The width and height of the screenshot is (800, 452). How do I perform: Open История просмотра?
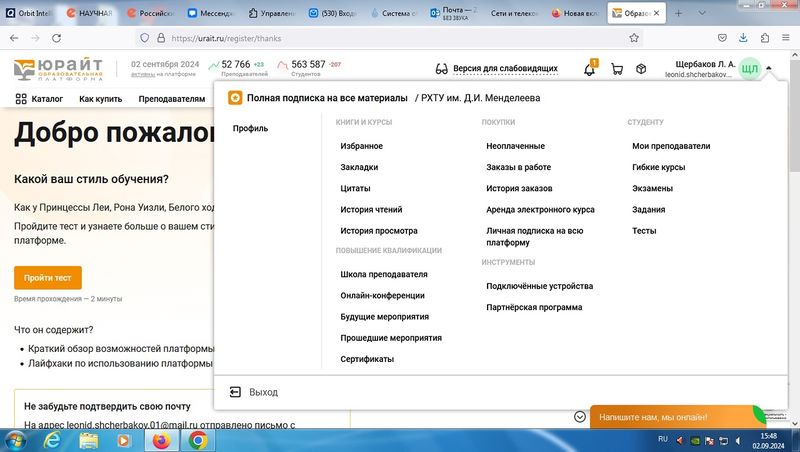point(379,231)
